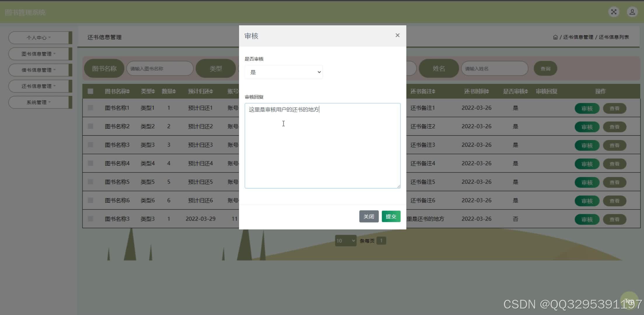The image size is (644, 315).
Task: Click the 还书信息管理 breadcrumb link
Action: click(x=578, y=37)
